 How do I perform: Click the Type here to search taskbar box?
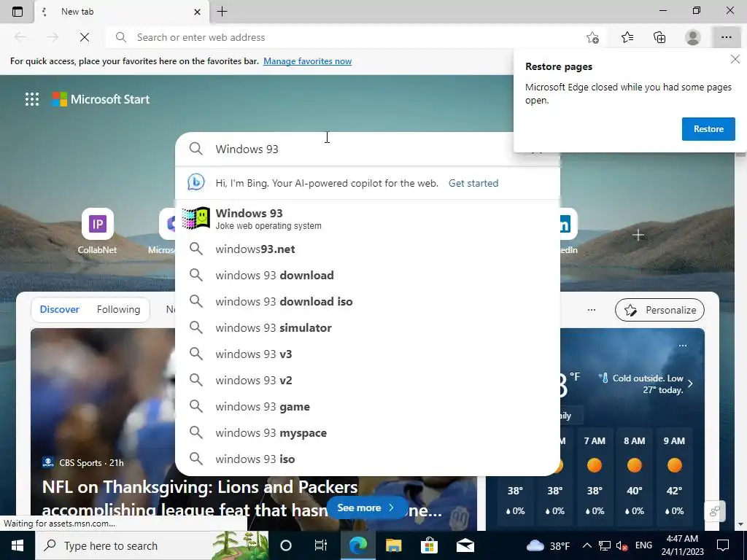pyautogui.click(x=152, y=545)
